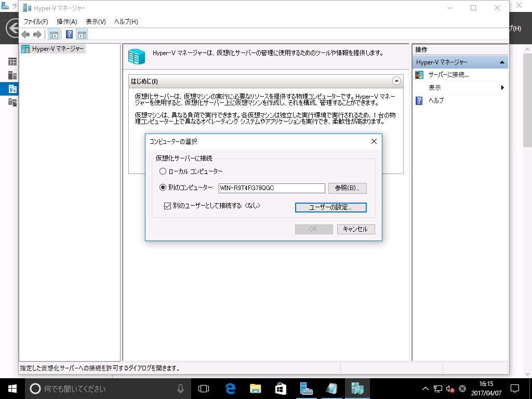
Task: Click the 'サーバーに接続...' action icon
Action: pos(420,75)
